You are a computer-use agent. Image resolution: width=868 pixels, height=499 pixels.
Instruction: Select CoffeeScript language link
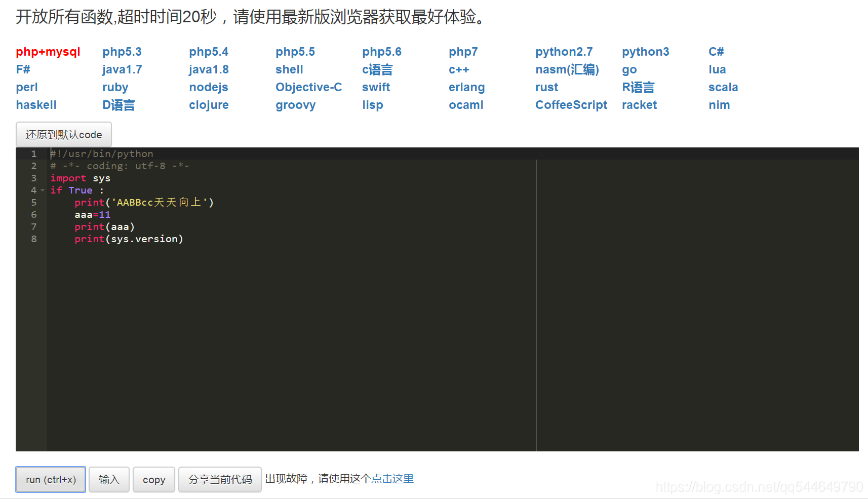tap(571, 105)
